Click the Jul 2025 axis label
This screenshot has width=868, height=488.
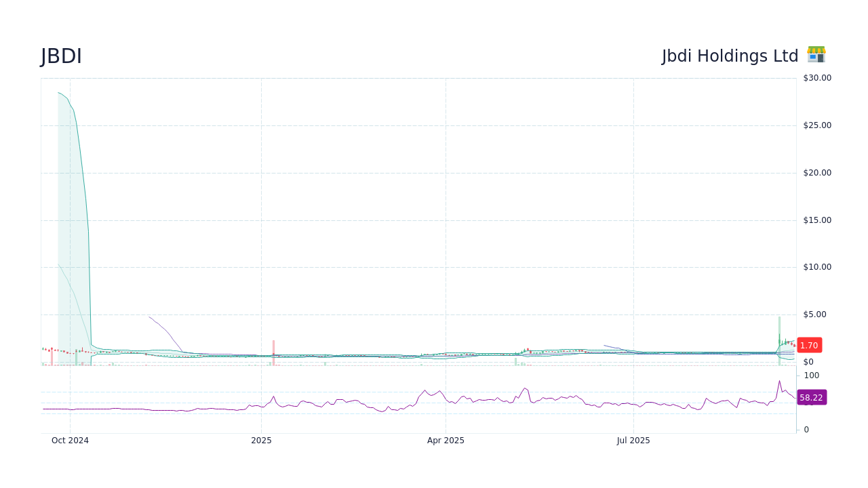633,441
